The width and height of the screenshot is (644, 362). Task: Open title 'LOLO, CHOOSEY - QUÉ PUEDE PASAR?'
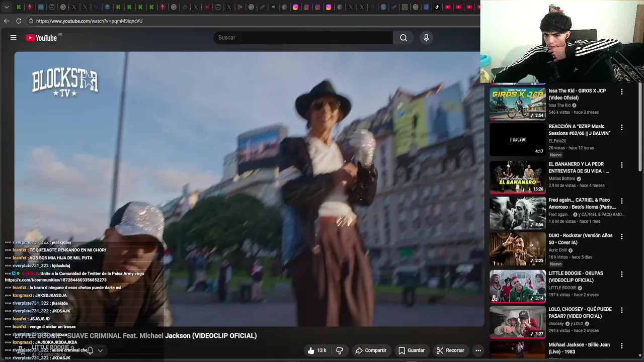580,313
